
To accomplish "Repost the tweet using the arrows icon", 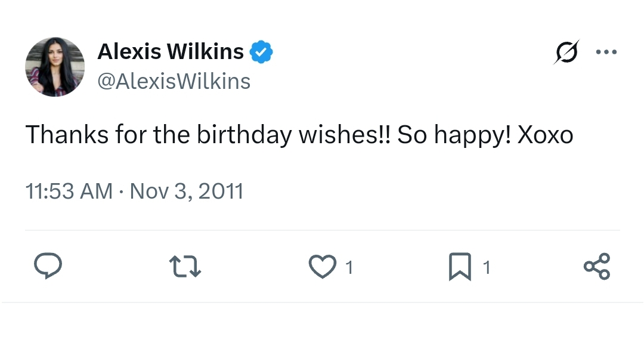I will pos(185,266).
